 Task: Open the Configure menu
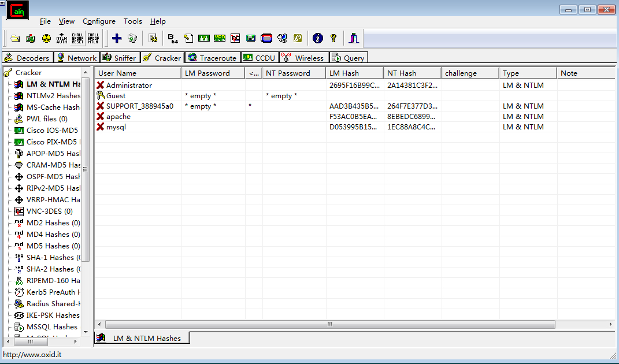coord(99,21)
